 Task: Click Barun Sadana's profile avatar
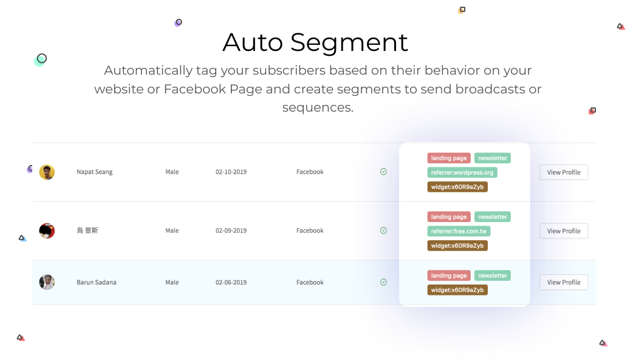[x=47, y=282]
